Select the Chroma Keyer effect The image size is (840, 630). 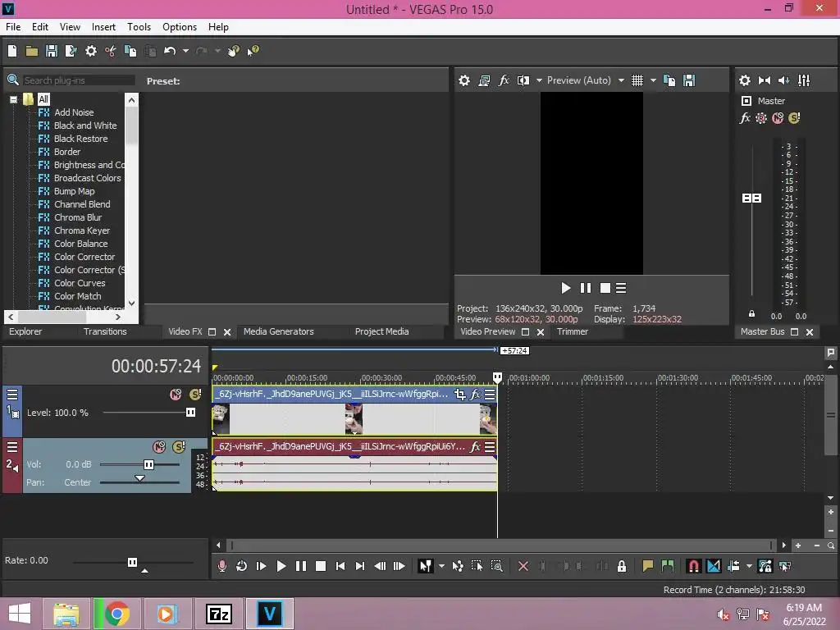(82, 231)
